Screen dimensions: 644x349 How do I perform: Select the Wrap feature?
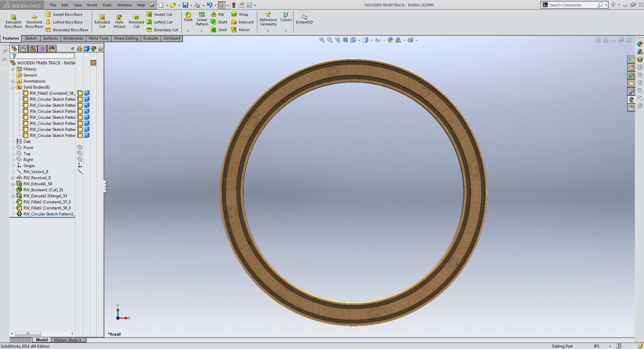tap(240, 14)
